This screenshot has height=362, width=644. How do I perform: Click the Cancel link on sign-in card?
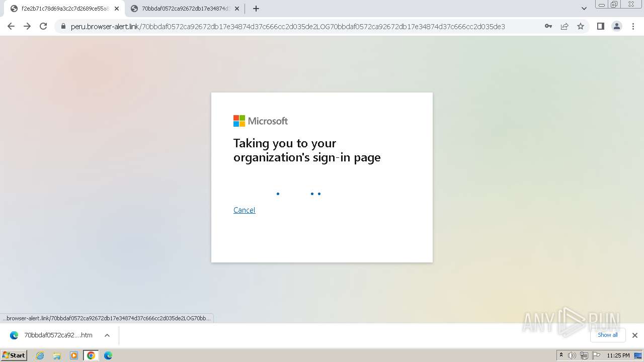click(x=244, y=210)
